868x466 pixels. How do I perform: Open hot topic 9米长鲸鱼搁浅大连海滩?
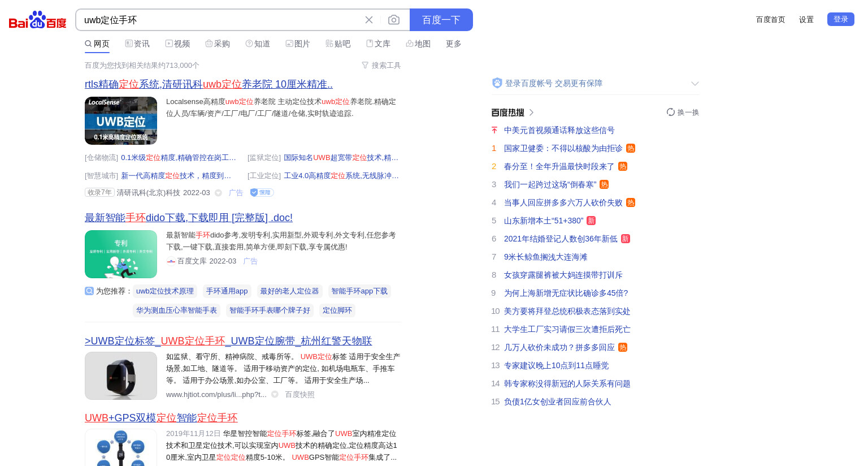pos(546,257)
